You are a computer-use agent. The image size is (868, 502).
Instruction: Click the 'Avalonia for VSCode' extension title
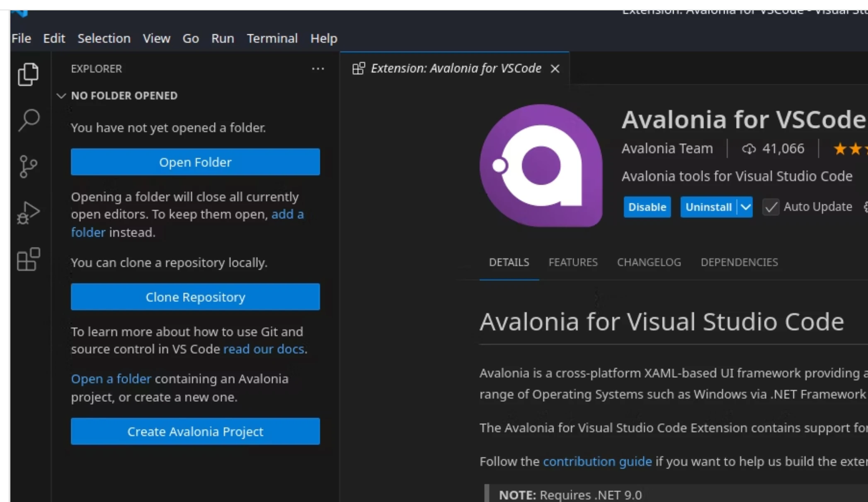coord(744,120)
